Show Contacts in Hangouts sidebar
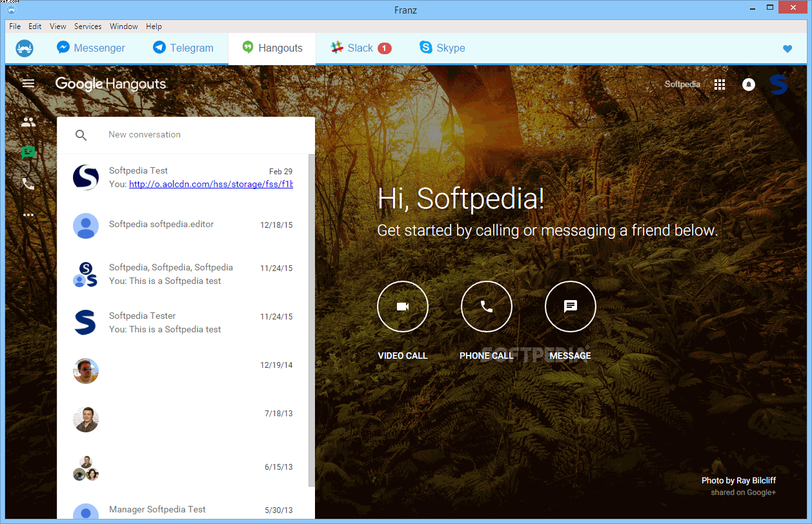812x524 pixels. click(x=28, y=121)
